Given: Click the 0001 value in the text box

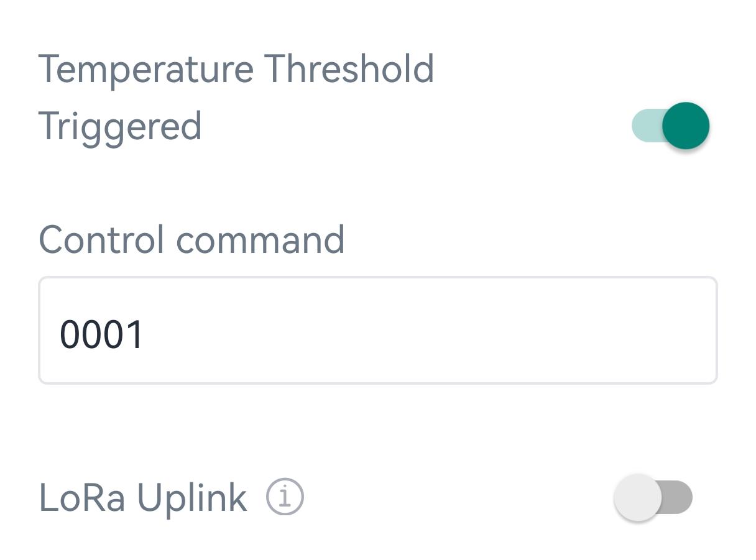Looking at the screenshot, I should pyautogui.click(x=101, y=334).
